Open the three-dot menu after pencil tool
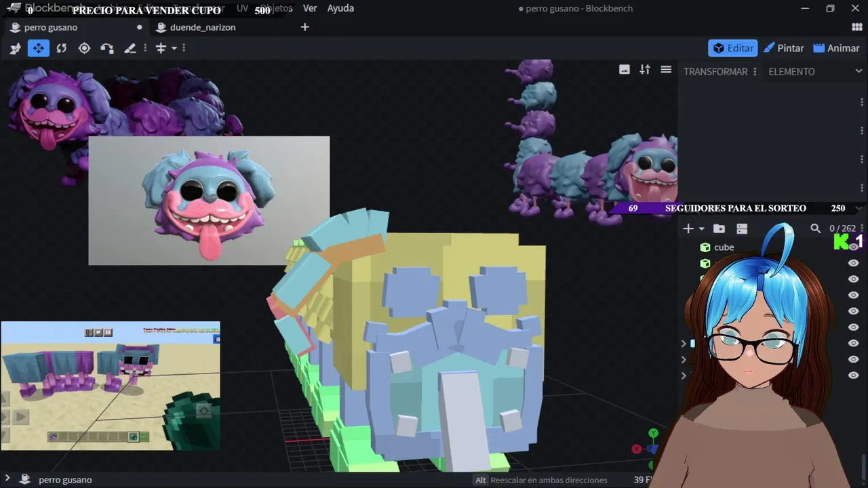The image size is (868, 488). coord(144,48)
